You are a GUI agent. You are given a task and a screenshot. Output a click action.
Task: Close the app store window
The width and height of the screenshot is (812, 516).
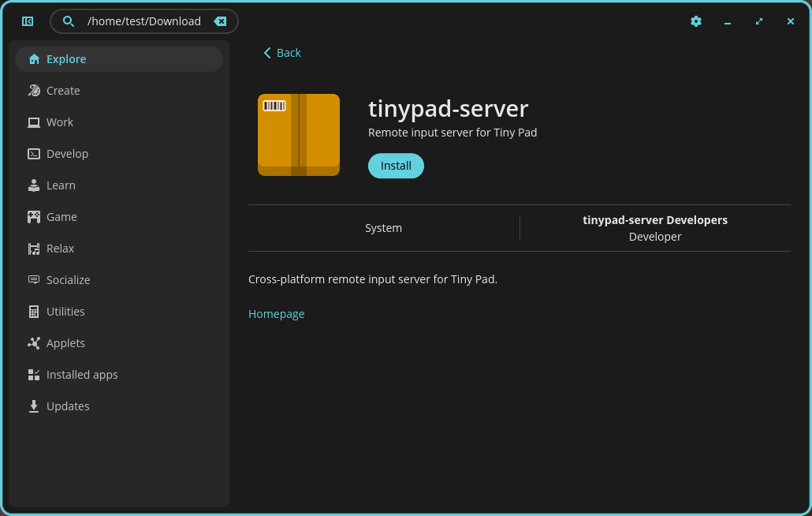(791, 21)
